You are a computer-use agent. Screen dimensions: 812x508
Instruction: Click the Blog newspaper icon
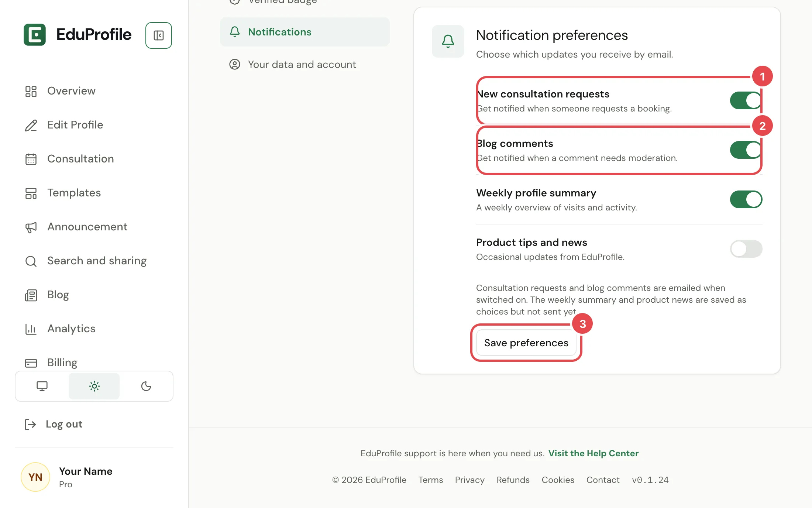31,295
